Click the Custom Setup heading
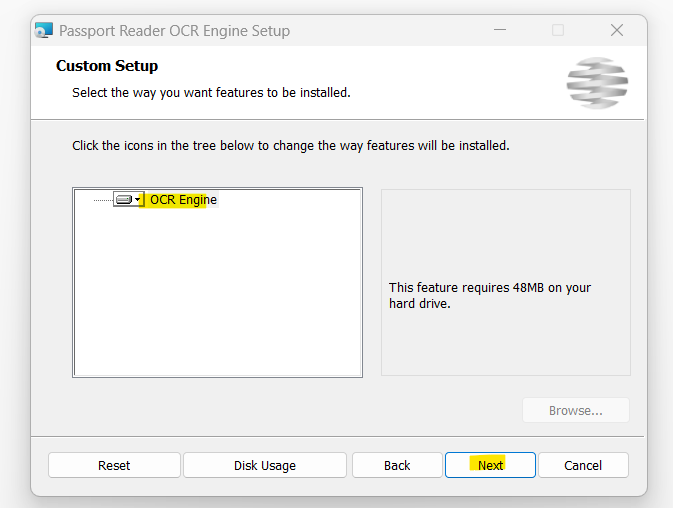Viewport: 673px width, 508px height. tap(107, 66)
